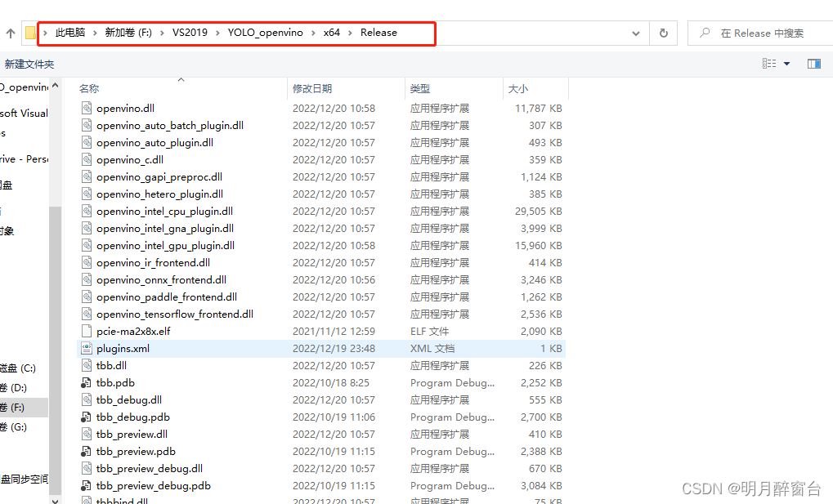Screen dimensions: 833x504
Task: Toggle the preview pane icon
Action: pos(813,64)
